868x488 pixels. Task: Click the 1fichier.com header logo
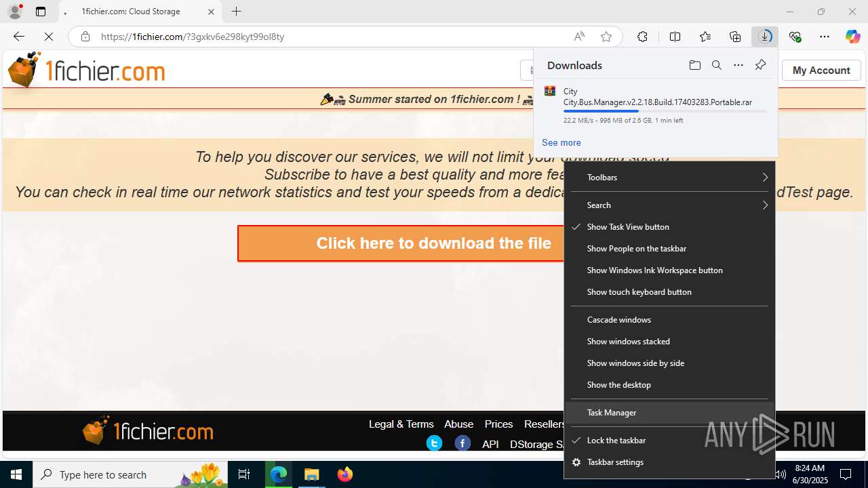pos(87,70)
